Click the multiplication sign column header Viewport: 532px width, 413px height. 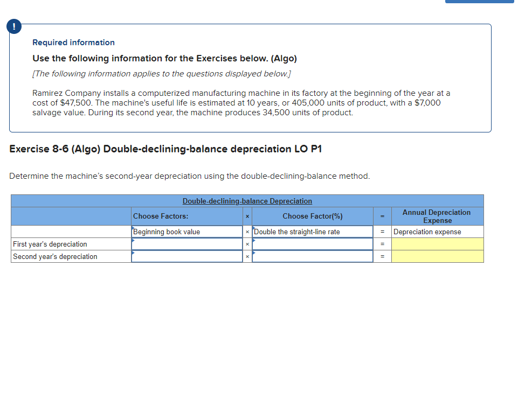coord(247,216)
